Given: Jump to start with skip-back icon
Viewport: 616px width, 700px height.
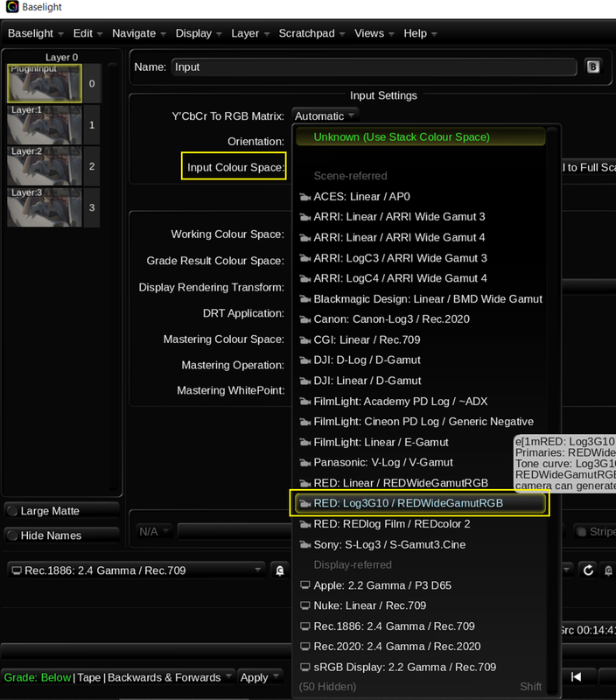Looking at the screenshot, I should click(577, 676).
